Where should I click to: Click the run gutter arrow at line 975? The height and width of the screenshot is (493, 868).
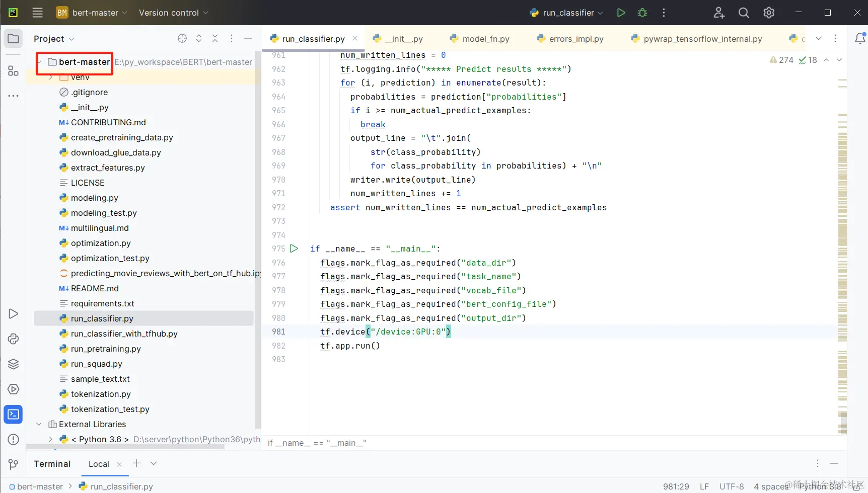(x=294, y=249)
